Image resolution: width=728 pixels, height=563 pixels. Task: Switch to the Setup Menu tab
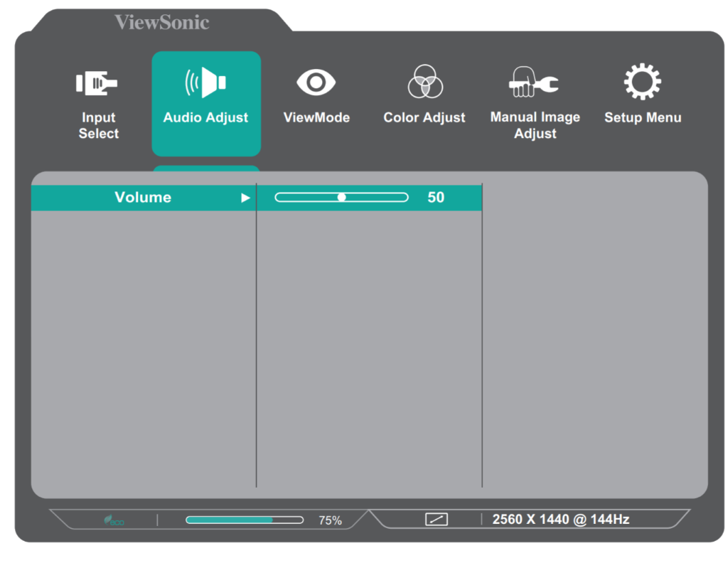coord(642,96)
